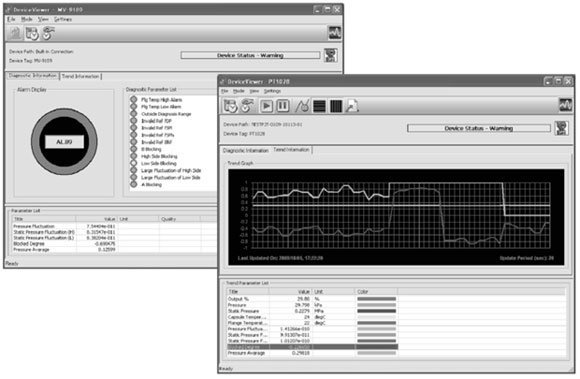
Task: Click Title column header in MV-9109 Parameter List
Action: [x=43, y=219]
